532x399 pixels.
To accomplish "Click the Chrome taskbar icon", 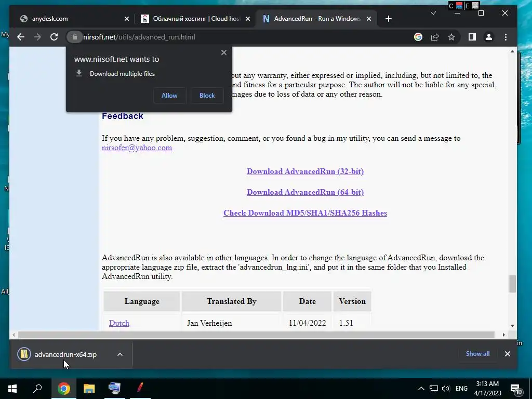I will (x=64, y=389).
